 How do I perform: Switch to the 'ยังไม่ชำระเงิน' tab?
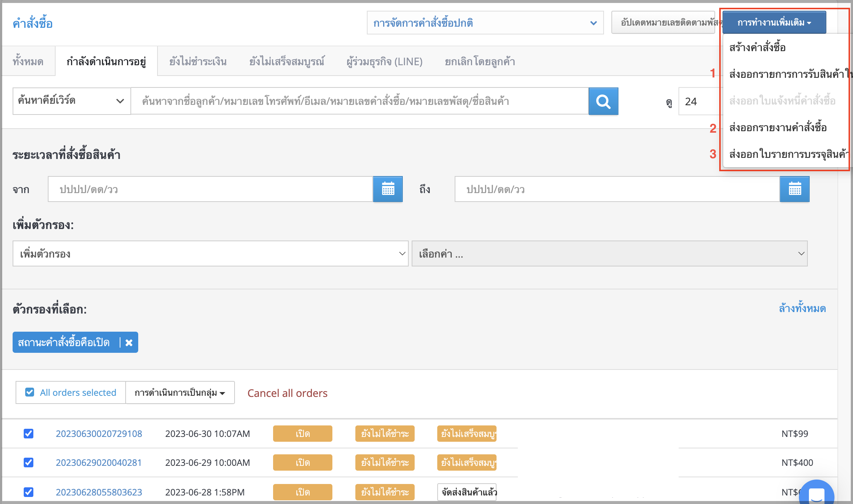198,62
